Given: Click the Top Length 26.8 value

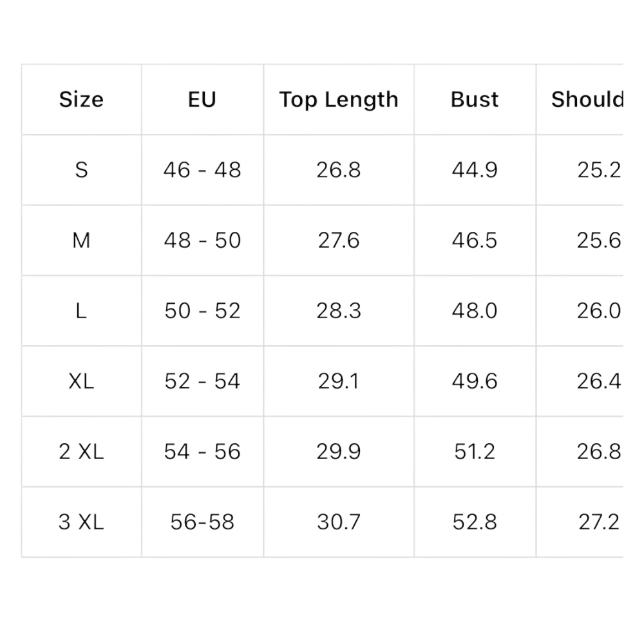Looking at the screenshot, I should click(339, 170).
